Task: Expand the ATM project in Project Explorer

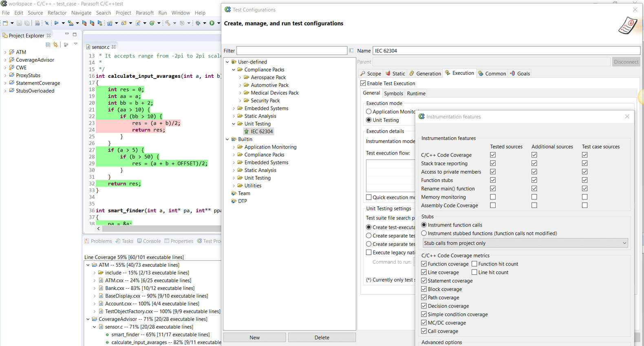Action: [x=5, y=52]
